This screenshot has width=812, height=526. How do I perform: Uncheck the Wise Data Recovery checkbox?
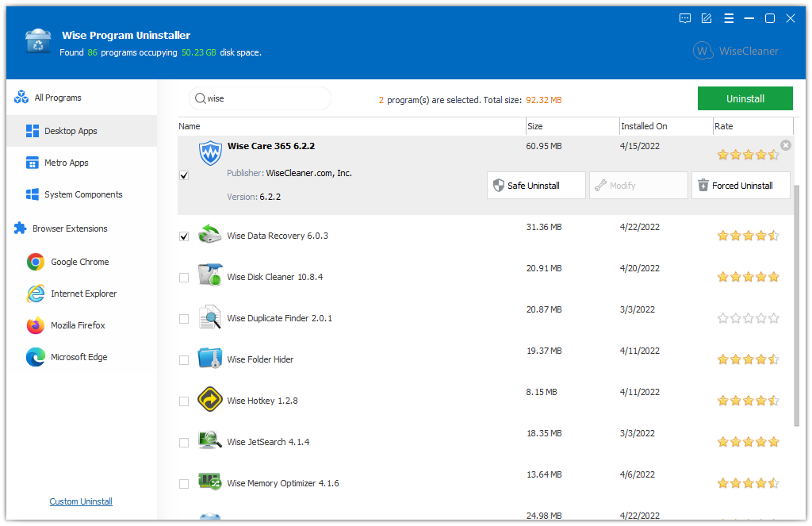pos(184,236)
